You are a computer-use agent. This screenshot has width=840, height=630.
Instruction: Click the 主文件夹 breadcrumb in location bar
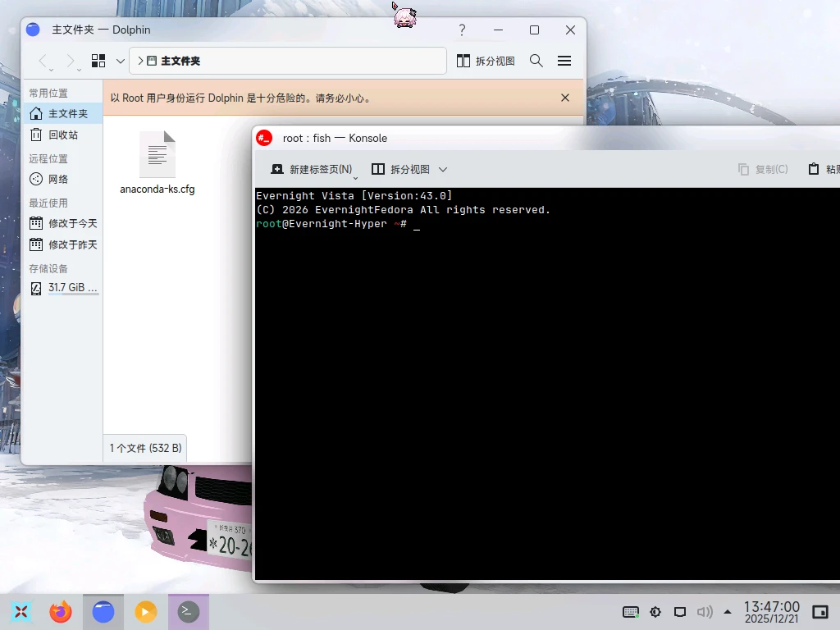click(x=180, y=61)
